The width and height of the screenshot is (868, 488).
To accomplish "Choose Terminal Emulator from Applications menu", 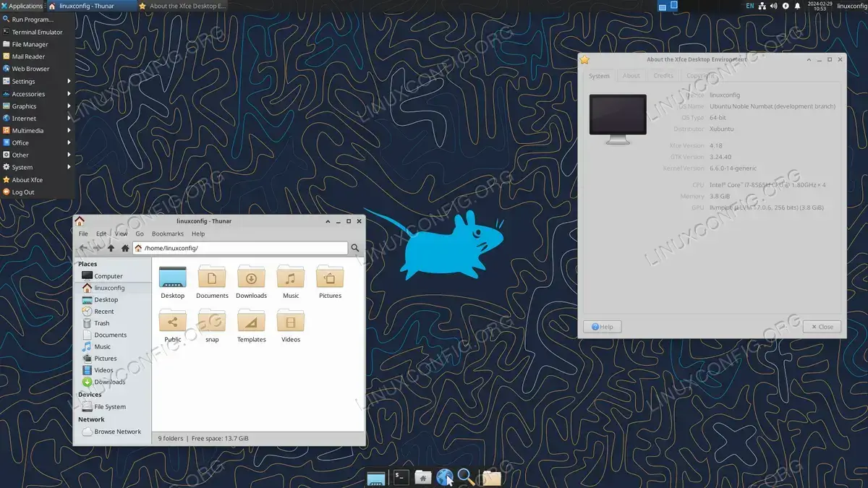I will [37, 32].
